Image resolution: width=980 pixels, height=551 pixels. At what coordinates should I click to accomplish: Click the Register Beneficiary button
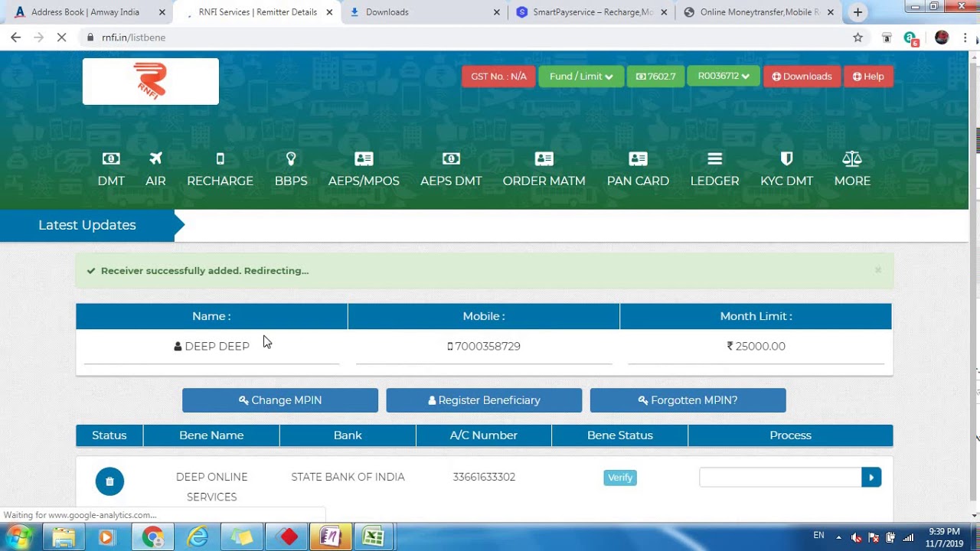point(484,400)
